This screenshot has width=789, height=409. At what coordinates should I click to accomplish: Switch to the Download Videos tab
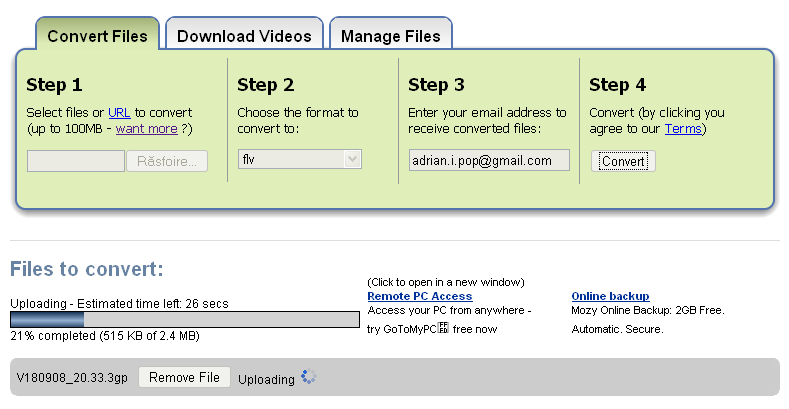pos(244,34)
